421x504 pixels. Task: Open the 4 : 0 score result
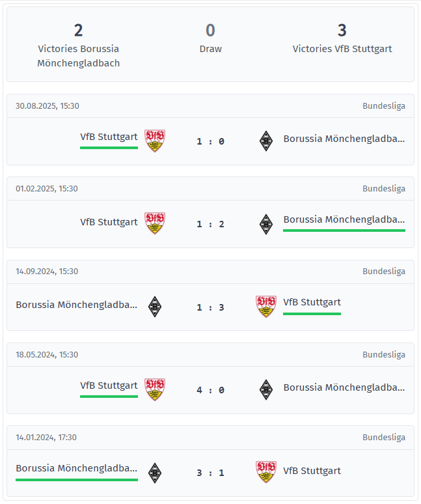(210, 390)
